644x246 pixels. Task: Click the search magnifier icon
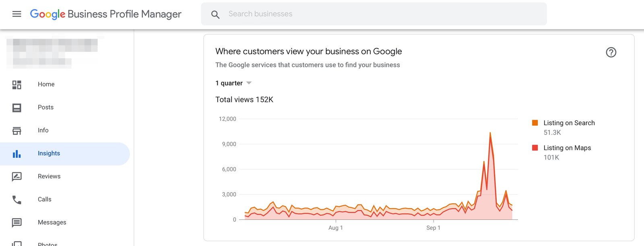[215, 14]
